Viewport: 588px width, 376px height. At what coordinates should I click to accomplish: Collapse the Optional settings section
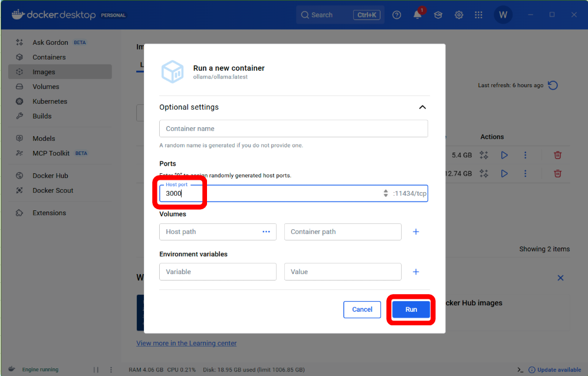click(422, 107)
